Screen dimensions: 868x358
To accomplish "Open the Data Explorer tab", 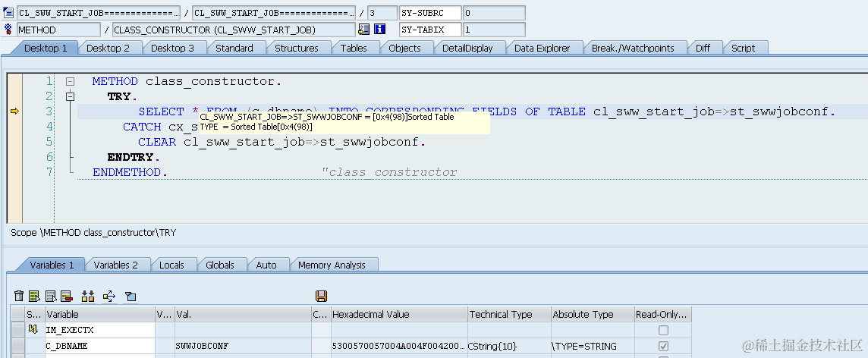I will 542,48.
